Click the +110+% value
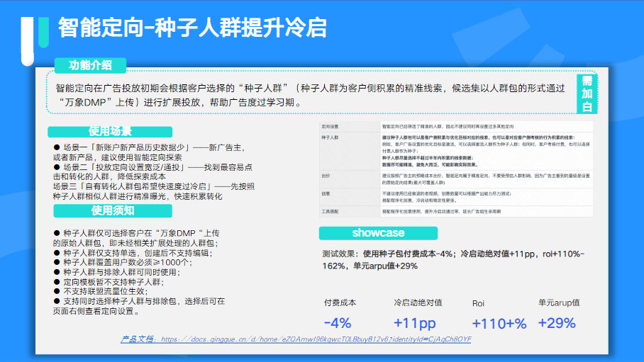Screen dimensions: 644x362 click(x=499, y=324)
